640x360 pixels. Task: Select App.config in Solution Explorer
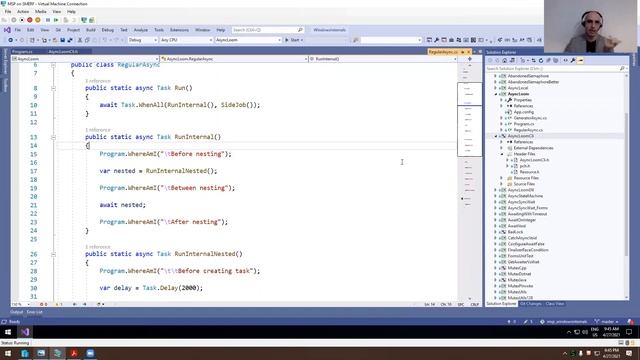pyautogui.click(x=523, y=112)
